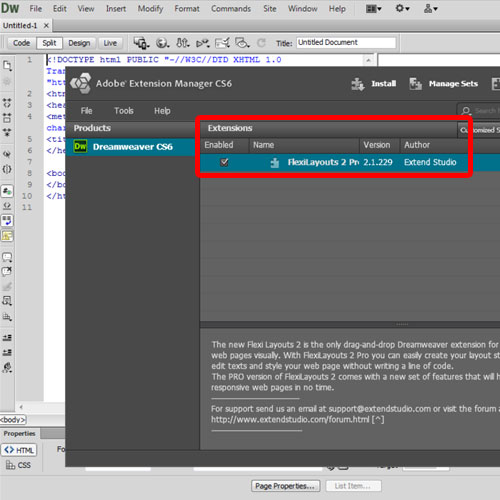Open the Recent Snippets icon
500x500 pixels.
click(7, 301)
